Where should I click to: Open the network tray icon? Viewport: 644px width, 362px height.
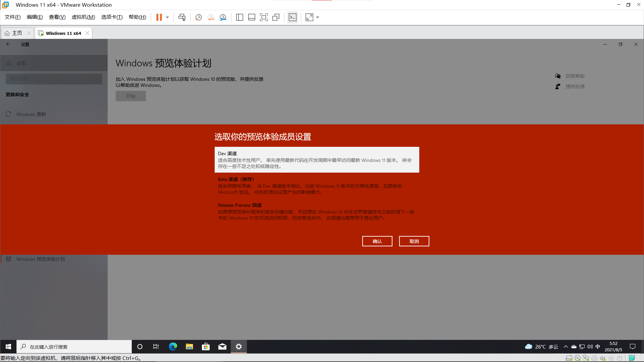point(582,347)
